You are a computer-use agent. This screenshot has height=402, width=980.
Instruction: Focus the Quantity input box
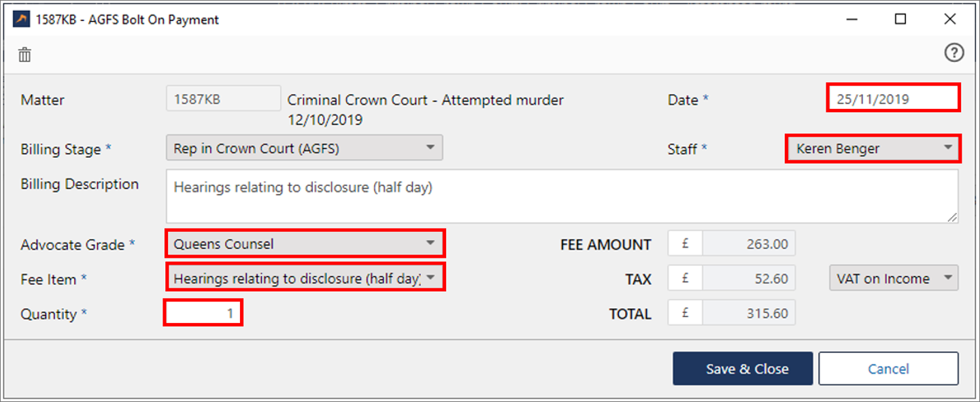click(x=203, y=314)
